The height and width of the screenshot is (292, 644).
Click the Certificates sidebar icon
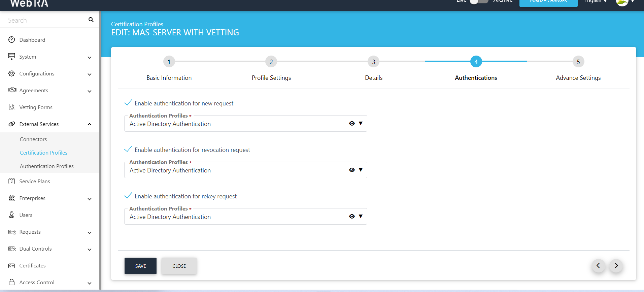[x=12, y=266]
